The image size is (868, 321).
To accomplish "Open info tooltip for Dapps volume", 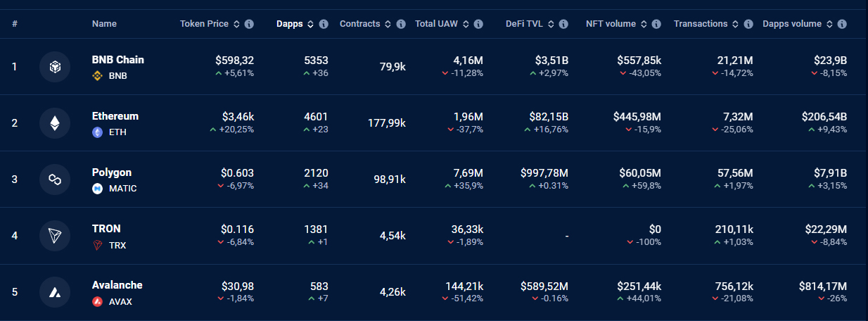I will click(x=842, y=24).
